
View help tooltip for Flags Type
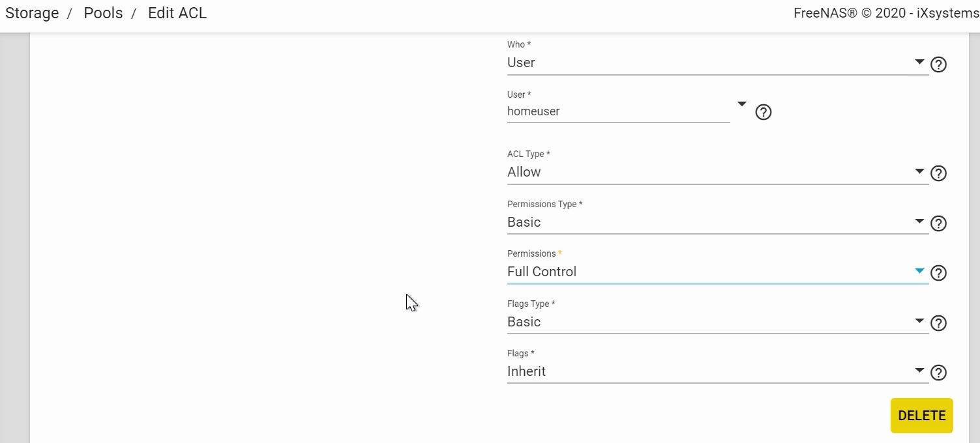click(x=938, y=323)
